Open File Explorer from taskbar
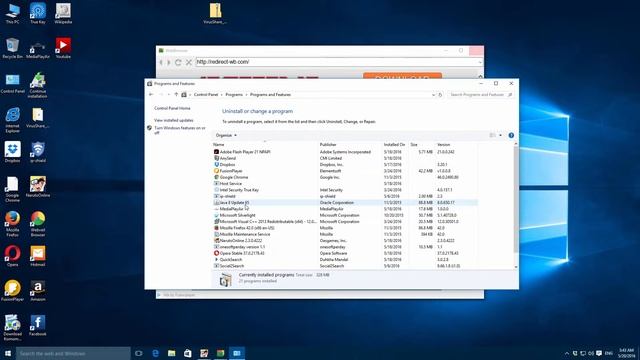The height and width of the screenshot is (360, 640). [x=171, y=353]
